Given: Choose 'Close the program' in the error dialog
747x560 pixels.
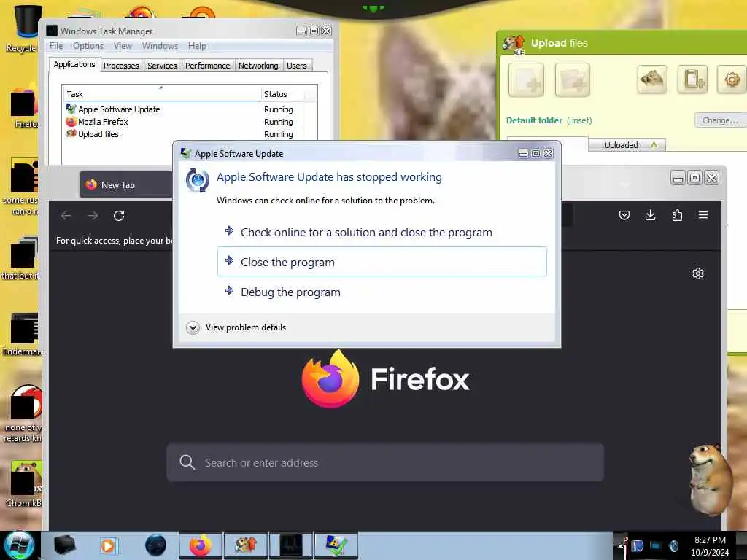Looking at the screenshot, I should [x=382, y=262].
